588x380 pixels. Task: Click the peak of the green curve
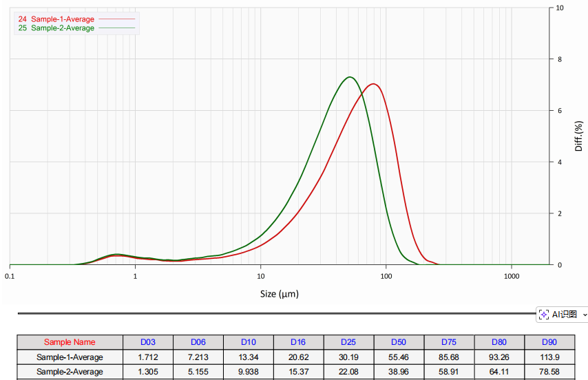[x=350, y=77]
